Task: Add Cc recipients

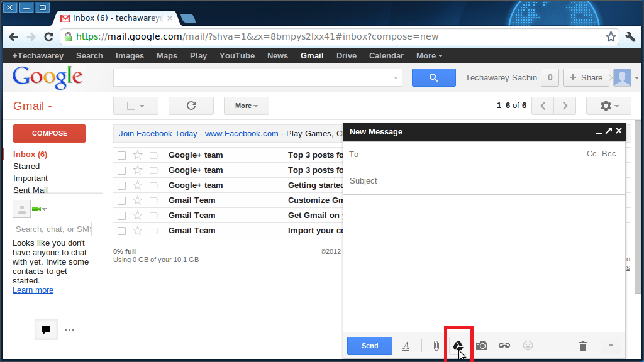Action: [591, 154]
